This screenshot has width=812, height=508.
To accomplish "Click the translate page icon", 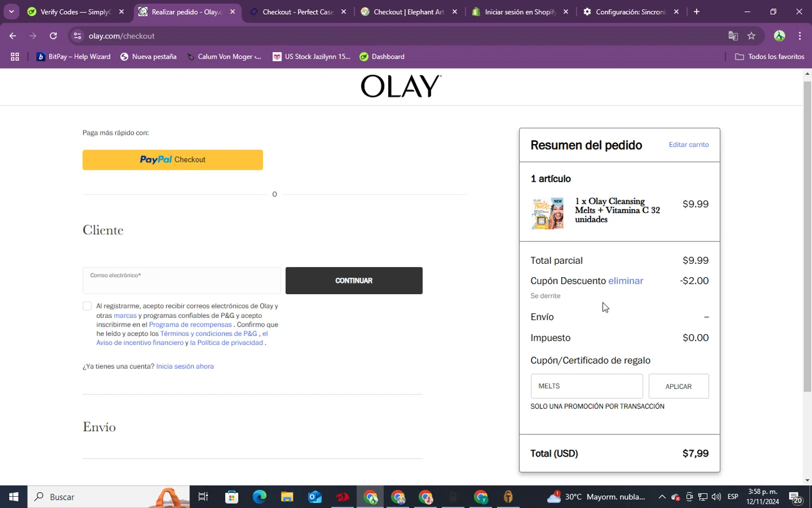I will click(x=733, y=36).
